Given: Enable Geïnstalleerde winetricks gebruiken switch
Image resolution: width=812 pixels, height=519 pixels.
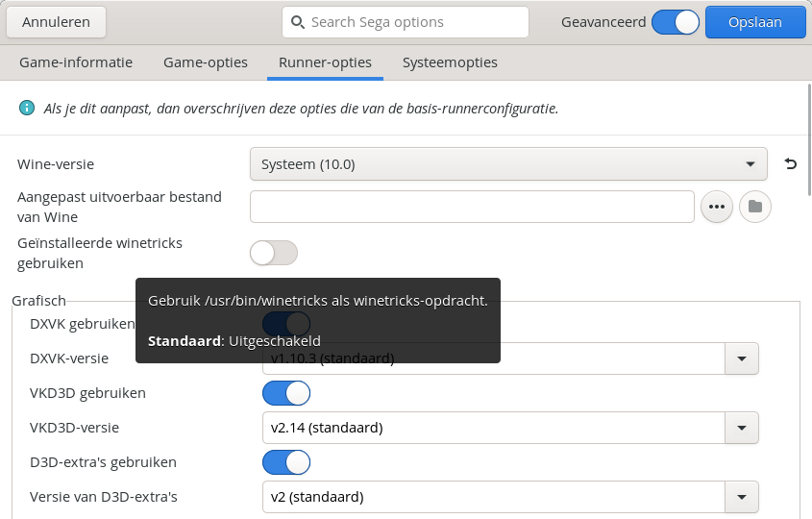Looking at the screenshot, I should (x=274, y=254).
